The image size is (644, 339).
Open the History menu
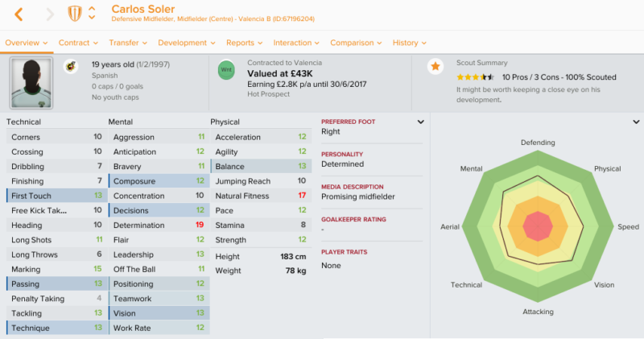click(x=409, y=43)
